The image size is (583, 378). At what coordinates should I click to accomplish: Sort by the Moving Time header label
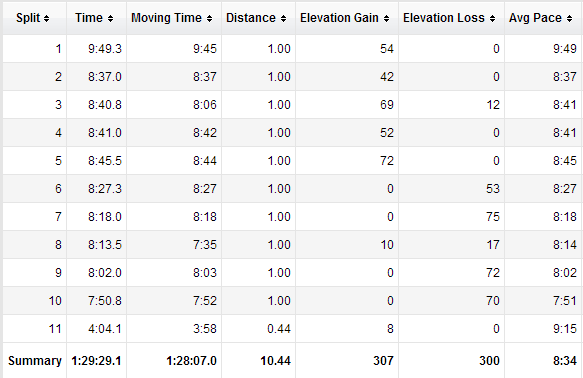tap(166, 18)
